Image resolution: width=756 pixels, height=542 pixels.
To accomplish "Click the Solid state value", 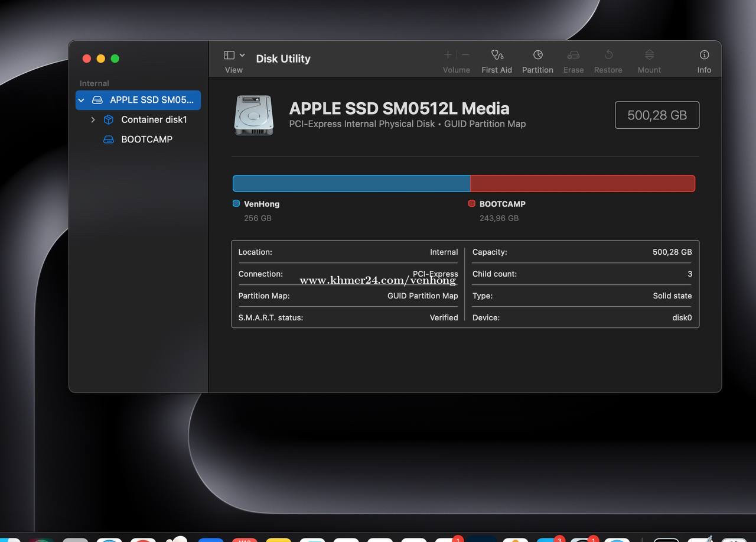I will click(672, 296).
